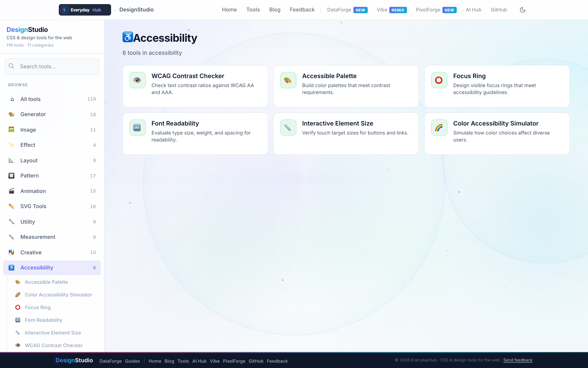Click the Generator palette icon in sidebar
The height and width of the screenshot is (368, 588).
[x=11, y=114]
